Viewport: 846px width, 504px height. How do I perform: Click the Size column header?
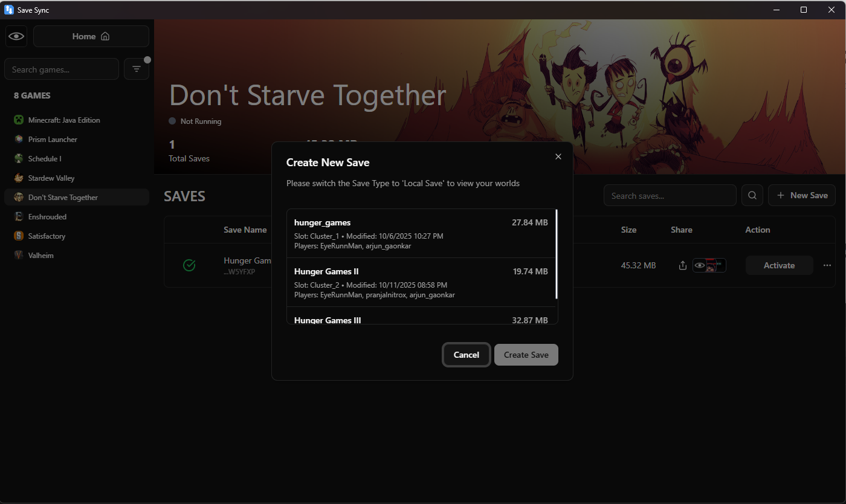(x=628, y=230)
